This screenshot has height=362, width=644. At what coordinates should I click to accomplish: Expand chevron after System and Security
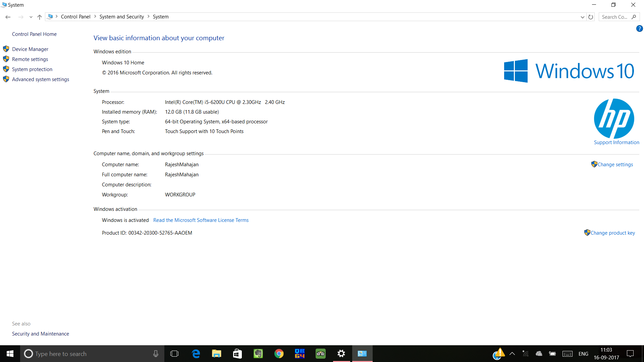tap(149, 16)
